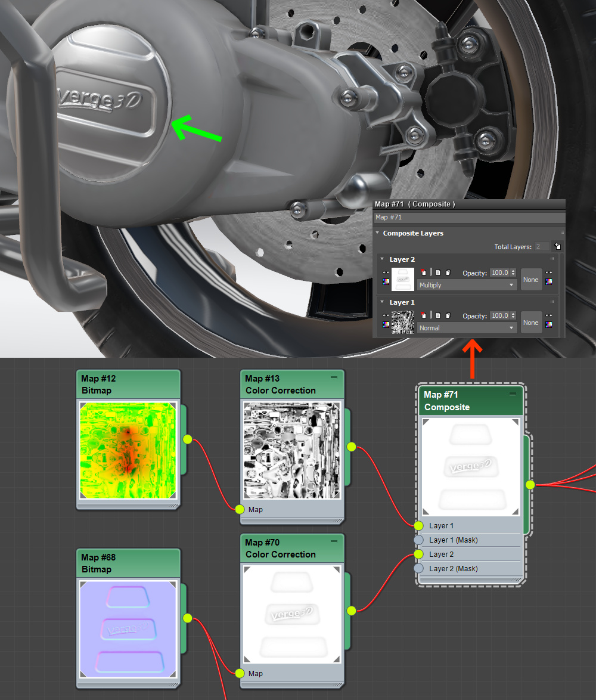Toggle Layer 2 mask visibility eyes
This screenshot has width=596, height=700.
click(x=549, y=272)
